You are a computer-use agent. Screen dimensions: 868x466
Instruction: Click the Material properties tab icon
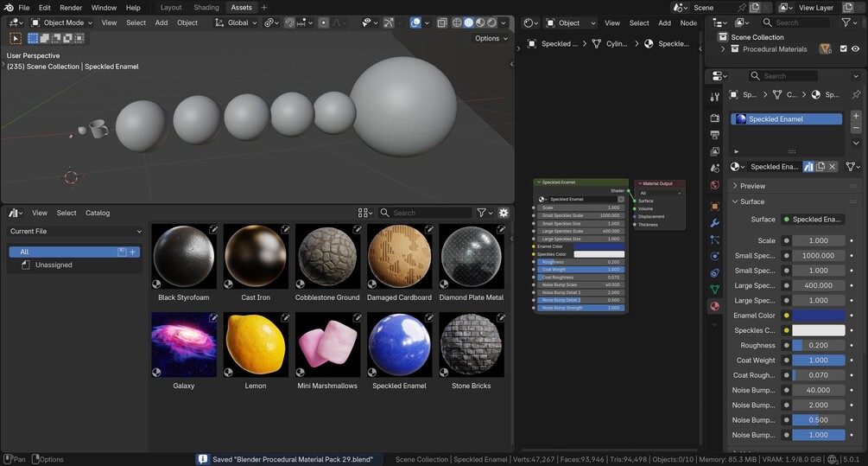pos(715,306)
